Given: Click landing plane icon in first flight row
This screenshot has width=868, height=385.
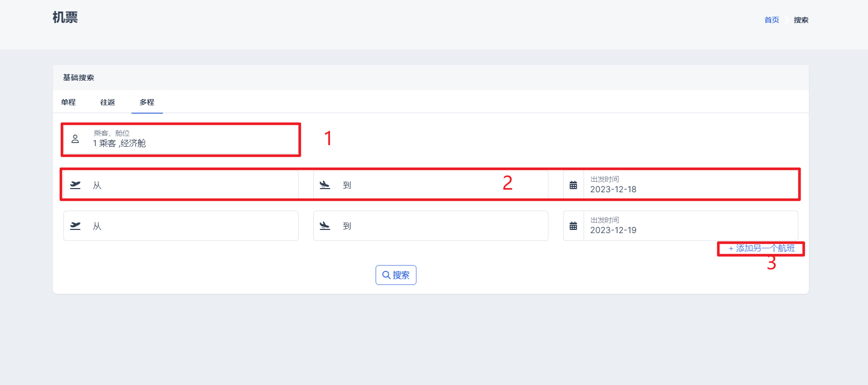Looking at the screenshot, I should click(x=325, y=185).
